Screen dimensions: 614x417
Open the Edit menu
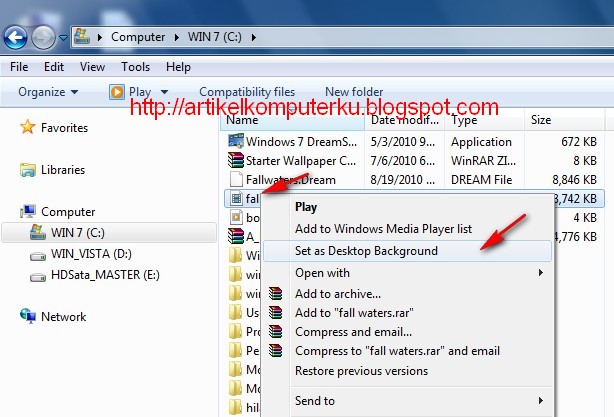pos(54,67)
